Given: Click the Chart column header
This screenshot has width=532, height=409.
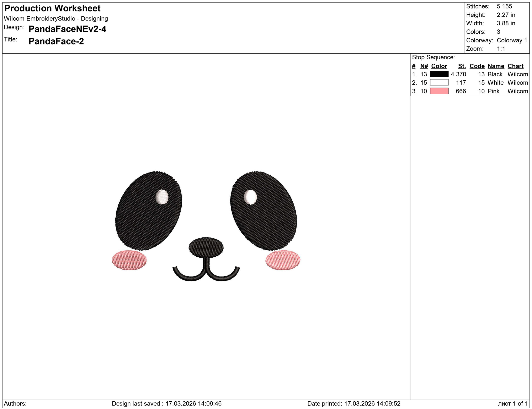Looking at the screenshot, I should click(x=515, y=66).
